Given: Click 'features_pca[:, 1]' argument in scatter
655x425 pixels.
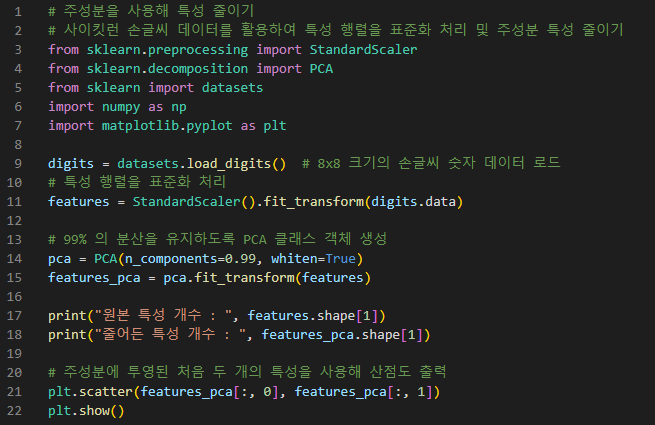Looking at the screenshot, I should pos(363,392).
